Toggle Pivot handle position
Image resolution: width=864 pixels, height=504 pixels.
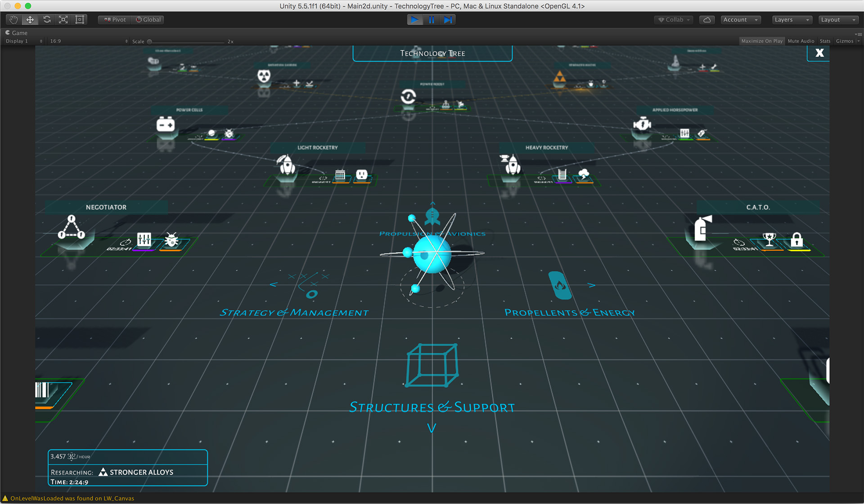[x=115, y=20]
